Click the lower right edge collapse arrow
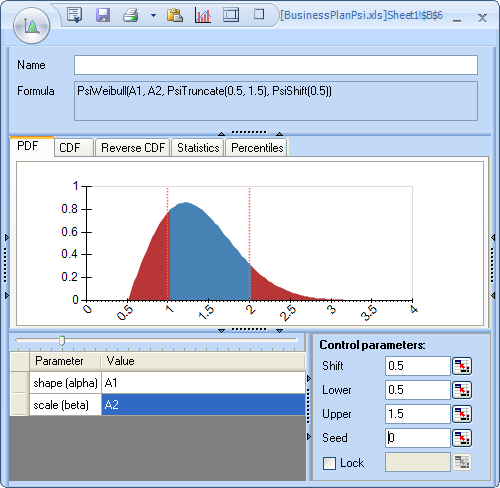Image resolution: width=500 pixels, height=488 pixels. point(493,295)
